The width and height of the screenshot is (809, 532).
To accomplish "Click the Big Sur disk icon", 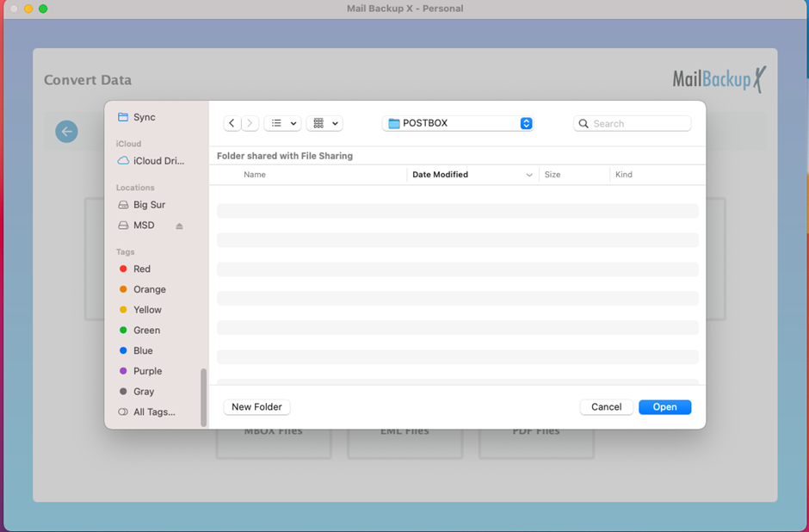I will [123, 205].
